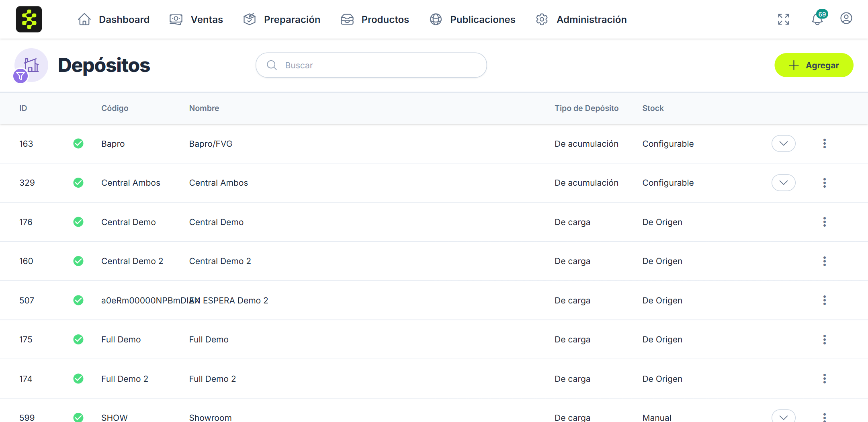Sort by the Nombre column header
Viewport: 868px width, 422px height.
204,108
